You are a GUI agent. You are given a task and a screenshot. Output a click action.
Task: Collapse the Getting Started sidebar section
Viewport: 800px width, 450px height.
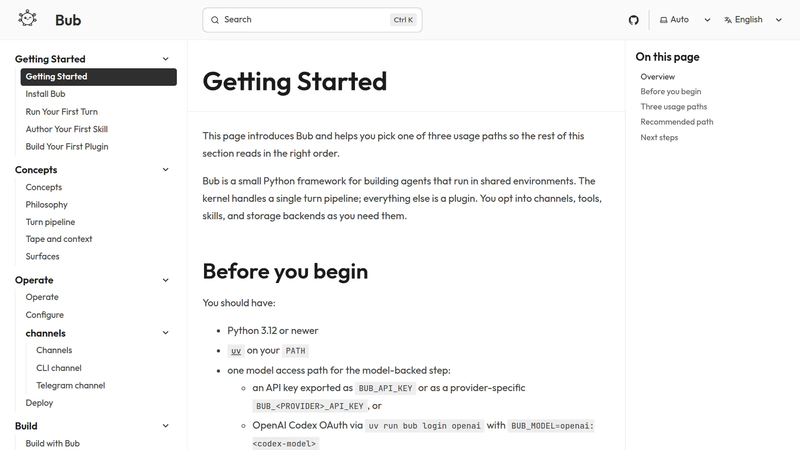[165, 59]
